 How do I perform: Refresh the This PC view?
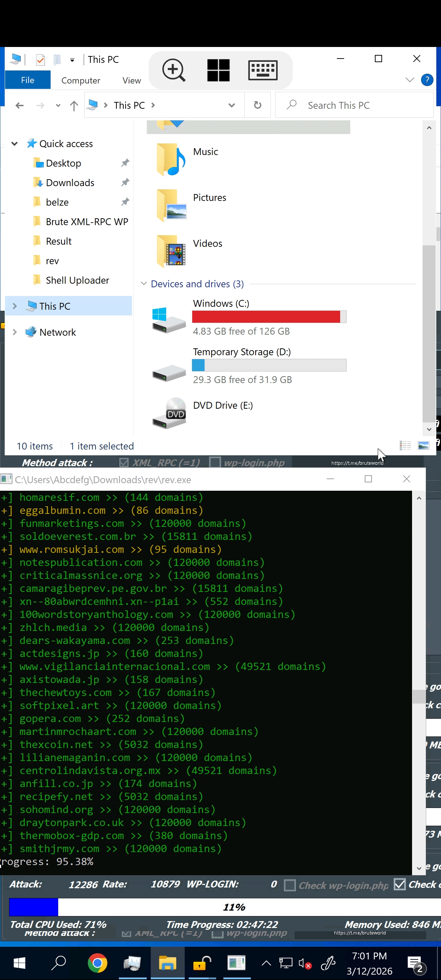pyautogui.click(x=258, y=105)
